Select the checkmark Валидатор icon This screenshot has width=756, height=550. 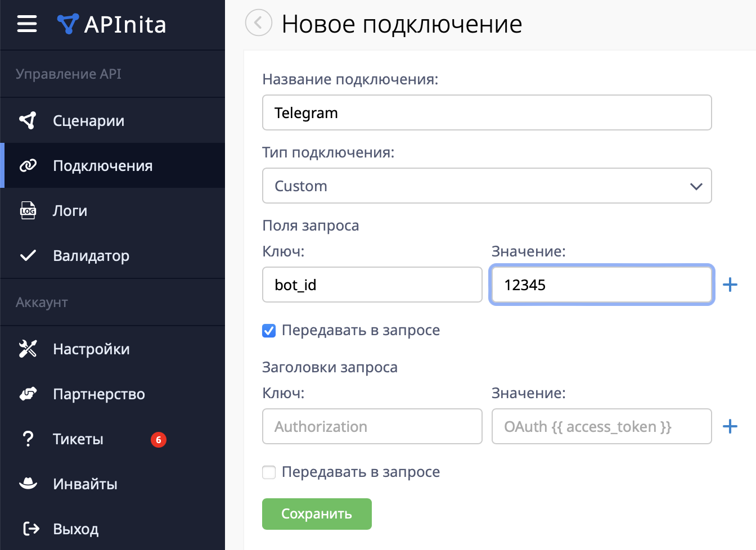27,255
